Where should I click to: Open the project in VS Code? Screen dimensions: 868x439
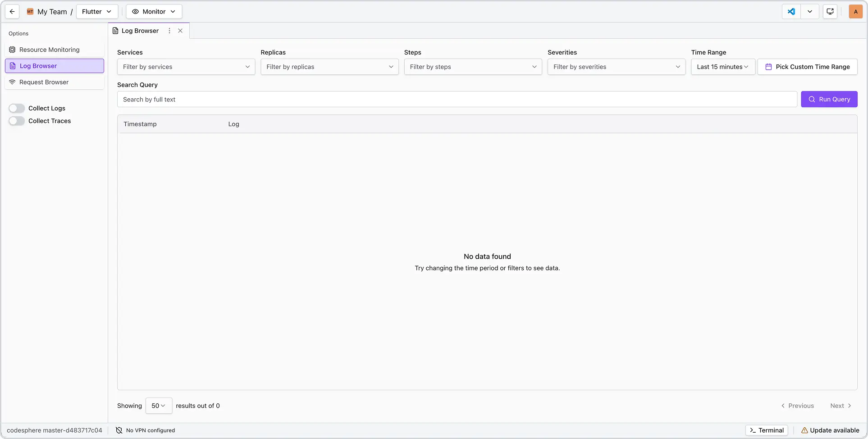(x=790, y=11)
